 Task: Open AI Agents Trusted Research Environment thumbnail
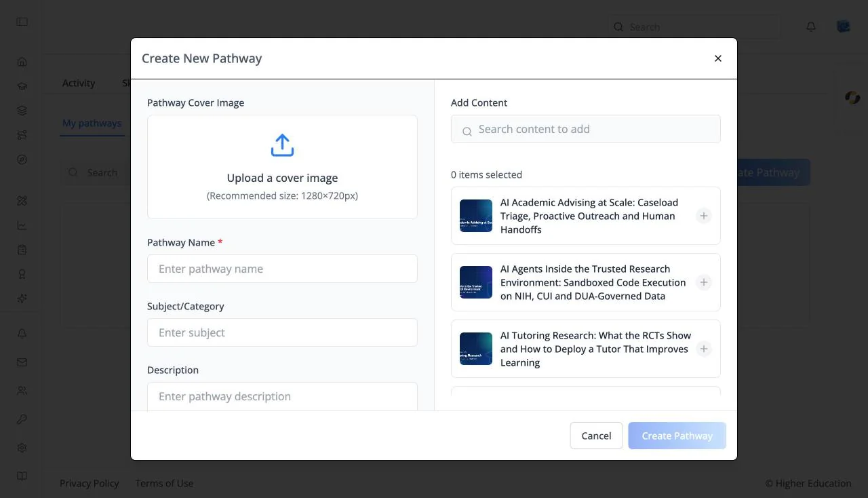point(476,282)
